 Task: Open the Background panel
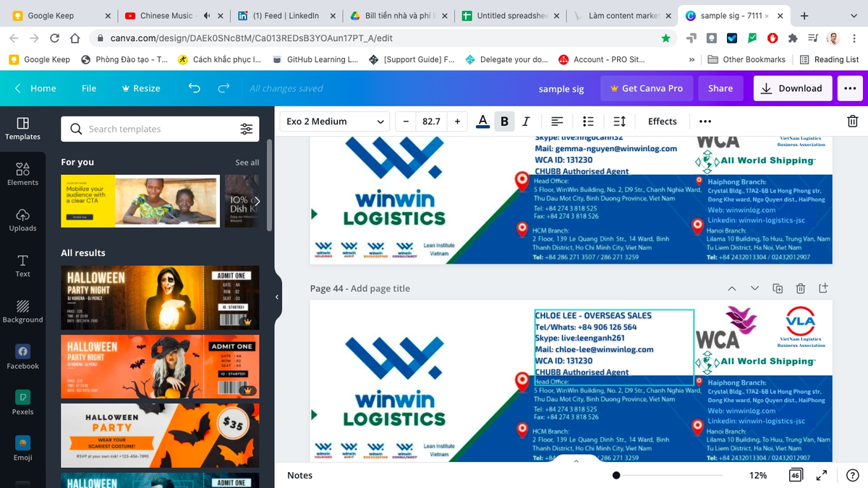[x=22, y=312]
